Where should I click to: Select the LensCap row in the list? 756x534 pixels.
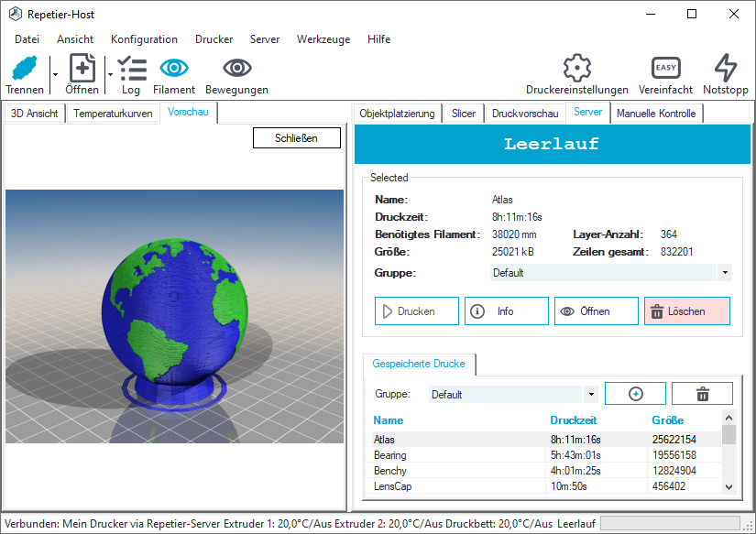tap(546, 486)
